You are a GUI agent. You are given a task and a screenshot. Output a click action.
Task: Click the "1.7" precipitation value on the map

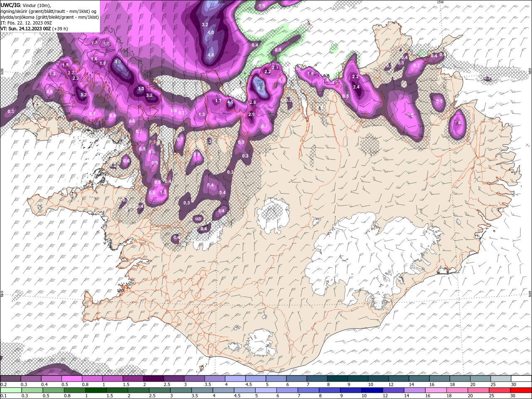218,101
